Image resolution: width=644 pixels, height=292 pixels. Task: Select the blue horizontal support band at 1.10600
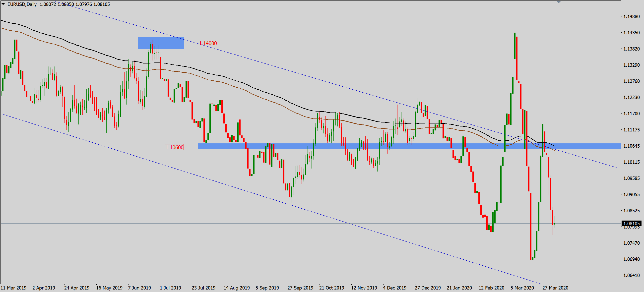[409, 146]
